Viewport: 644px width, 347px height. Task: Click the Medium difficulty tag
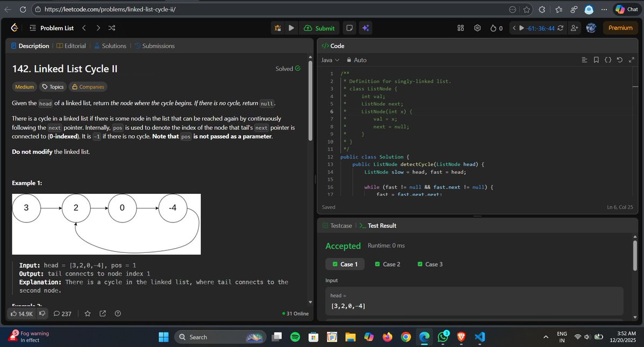click(x=24, y=86)
